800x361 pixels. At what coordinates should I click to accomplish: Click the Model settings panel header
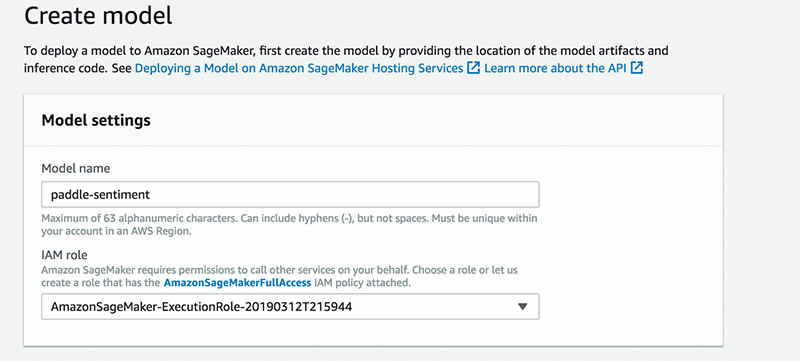click(373, 120)
